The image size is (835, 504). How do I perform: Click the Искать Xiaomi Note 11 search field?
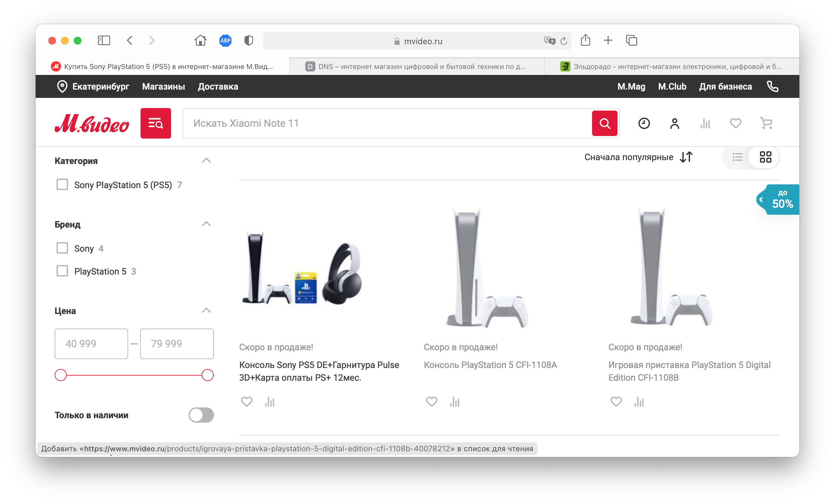387,123
